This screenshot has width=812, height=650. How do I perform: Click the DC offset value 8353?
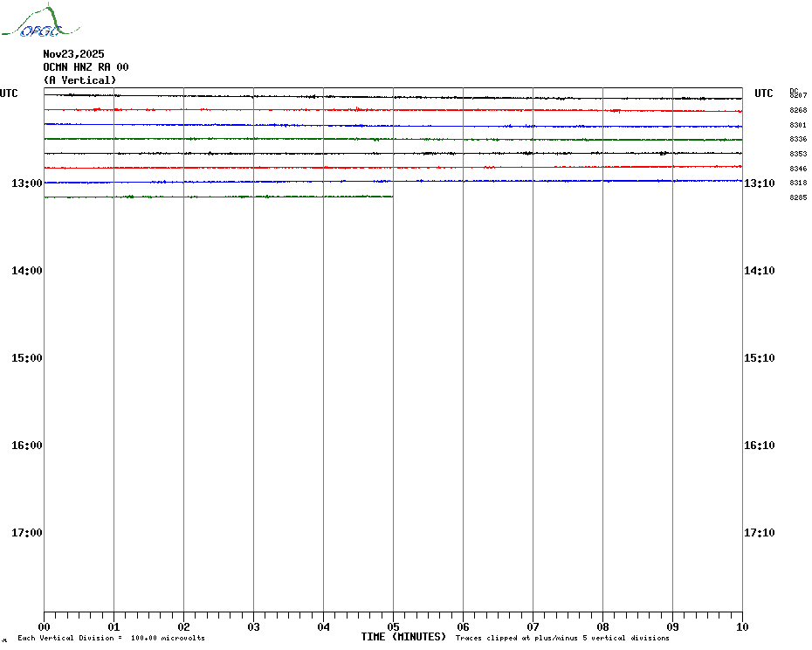pos(798,154)
